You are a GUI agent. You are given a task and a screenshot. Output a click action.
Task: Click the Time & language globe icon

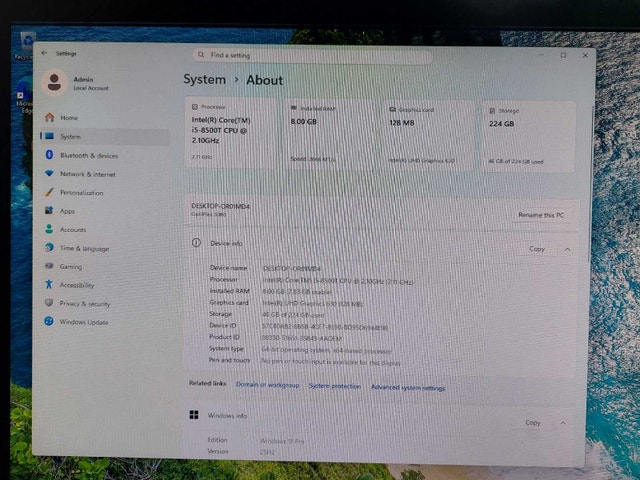pyautogui.click(x=49, y=247)
